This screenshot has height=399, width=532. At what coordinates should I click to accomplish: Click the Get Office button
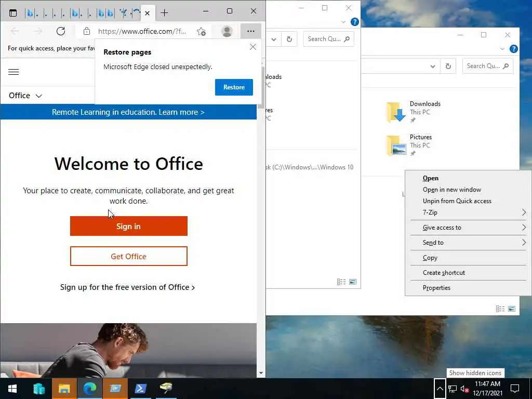pos(129,256)
